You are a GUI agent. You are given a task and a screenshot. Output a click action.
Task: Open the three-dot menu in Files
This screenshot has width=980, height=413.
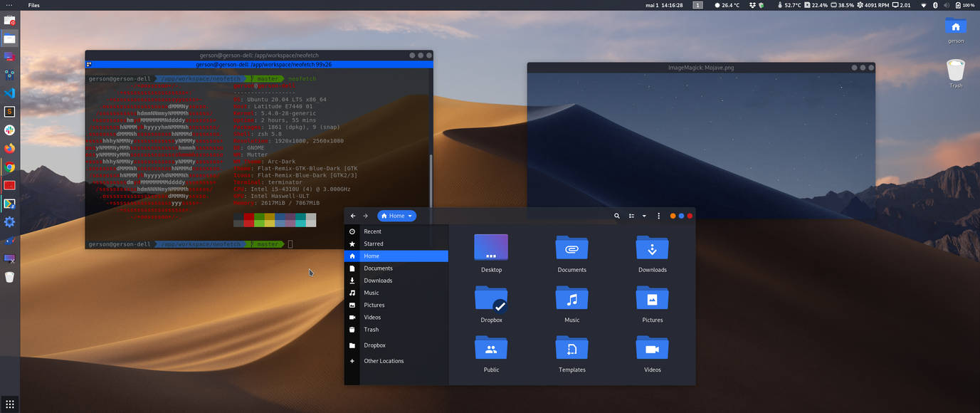tap(658, 216)
